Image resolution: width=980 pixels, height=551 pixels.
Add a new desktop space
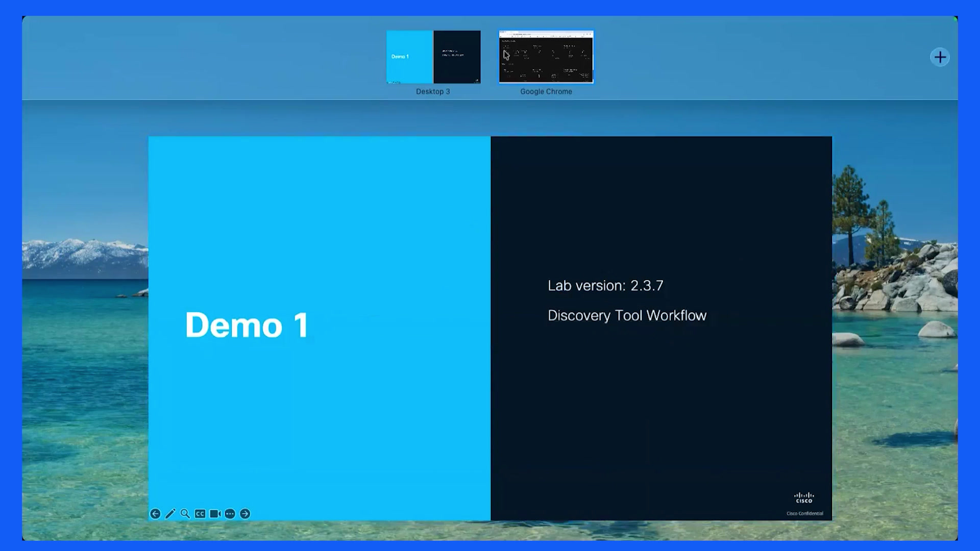(940, 57)
